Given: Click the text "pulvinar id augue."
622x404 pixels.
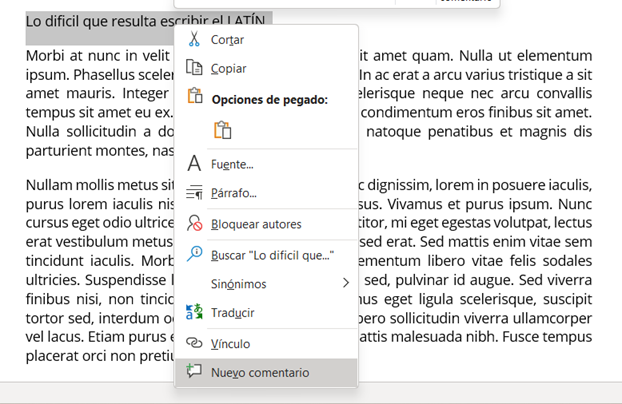Looking at the screenshot, I should [455, 280].
